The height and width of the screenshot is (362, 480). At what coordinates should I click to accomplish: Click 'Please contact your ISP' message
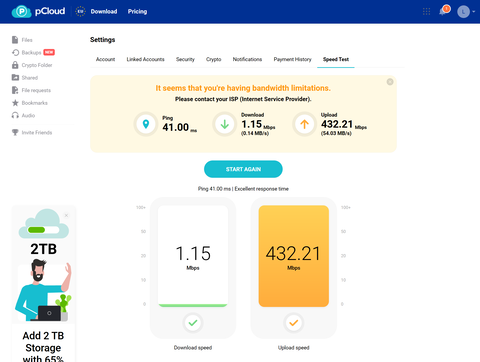click(x=243, y=99)
